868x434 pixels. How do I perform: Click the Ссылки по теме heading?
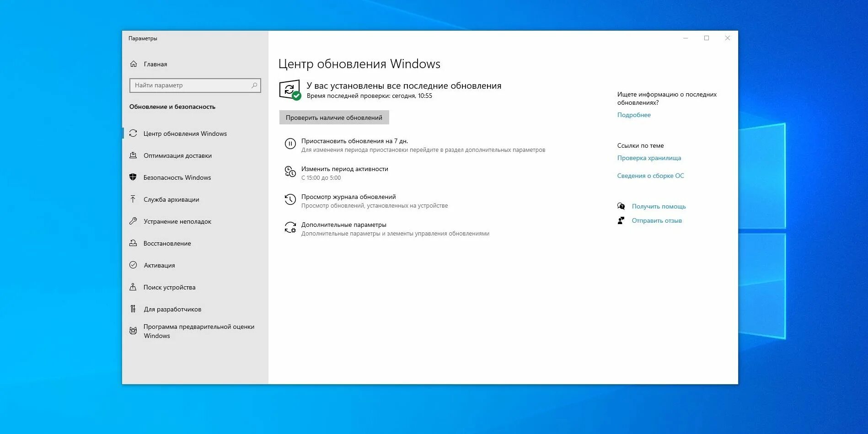(x=640, y=145)
